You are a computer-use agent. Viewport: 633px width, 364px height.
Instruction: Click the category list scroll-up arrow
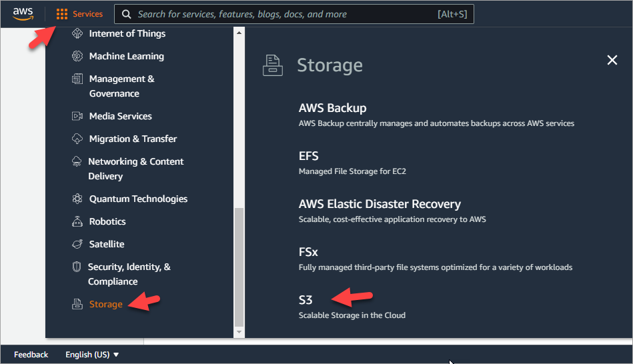tap(239, 33)
